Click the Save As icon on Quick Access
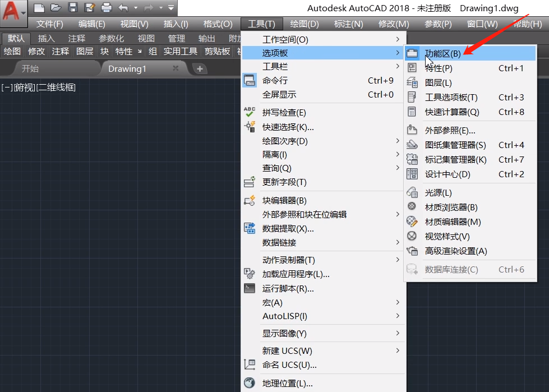Screen dimensions: 549x392 pos(89,7)
